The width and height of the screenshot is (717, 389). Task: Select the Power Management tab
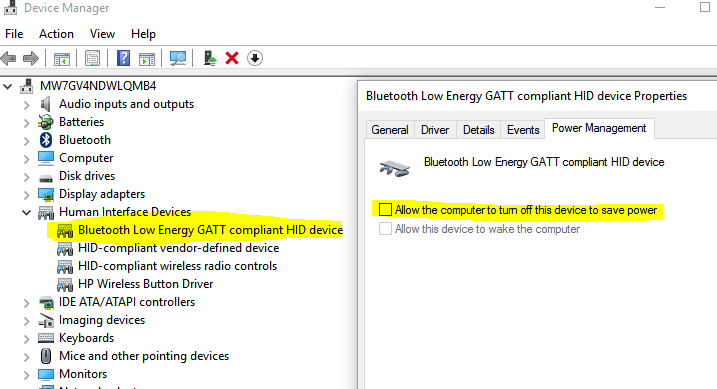pos(599,128)
